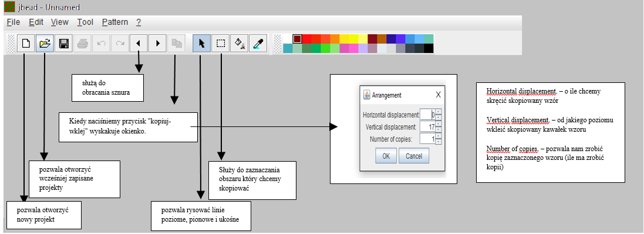Decrease Number of copies with the down arrow
Viewport: 644px width, 234px height.
(438, 142)
